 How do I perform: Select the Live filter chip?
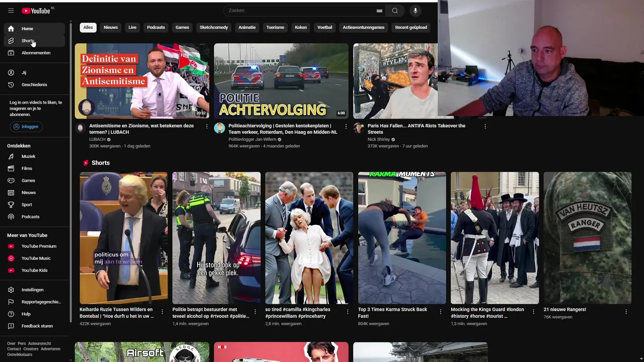[x=132, y=28]
